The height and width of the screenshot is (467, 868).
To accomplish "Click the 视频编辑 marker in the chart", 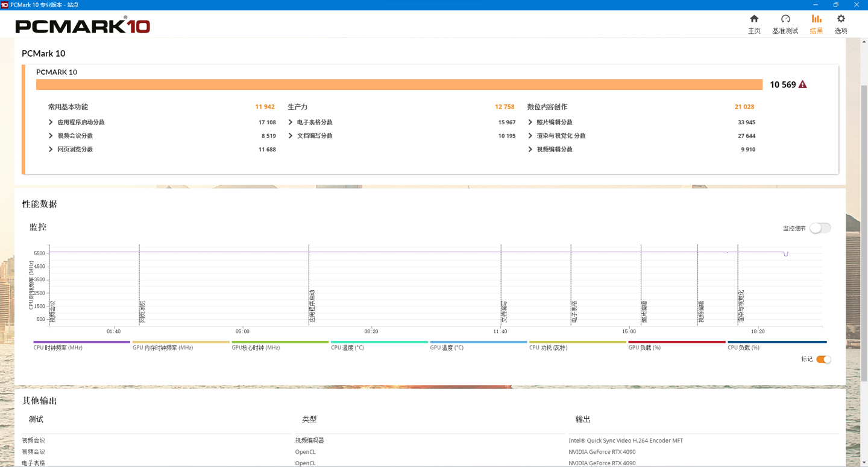I will (701, 312).
